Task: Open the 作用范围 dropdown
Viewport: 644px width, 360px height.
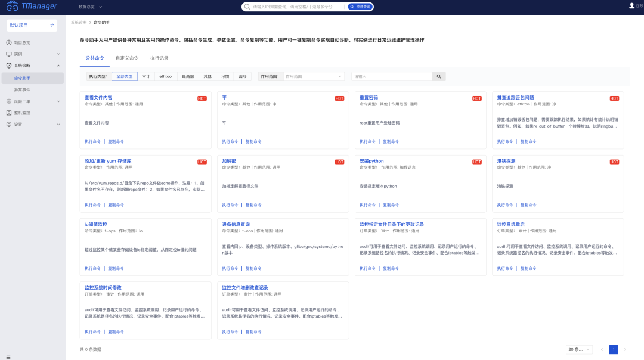Action: coord(314,76)
